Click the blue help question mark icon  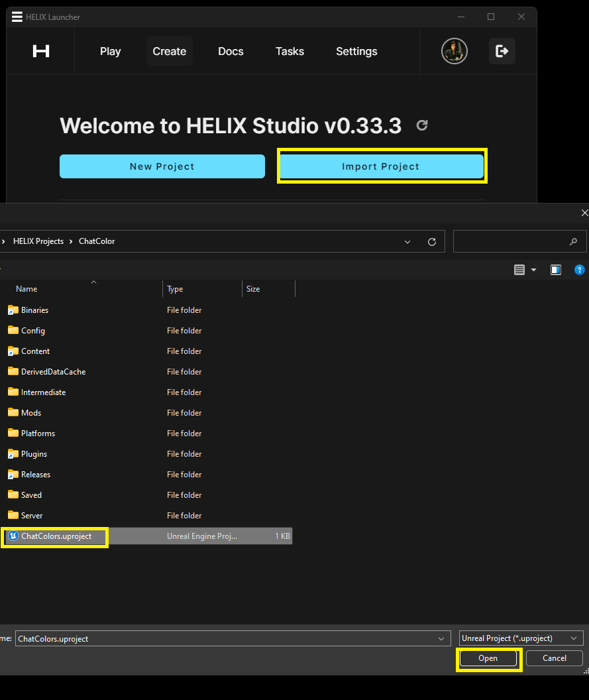click(x=580, y=270)
